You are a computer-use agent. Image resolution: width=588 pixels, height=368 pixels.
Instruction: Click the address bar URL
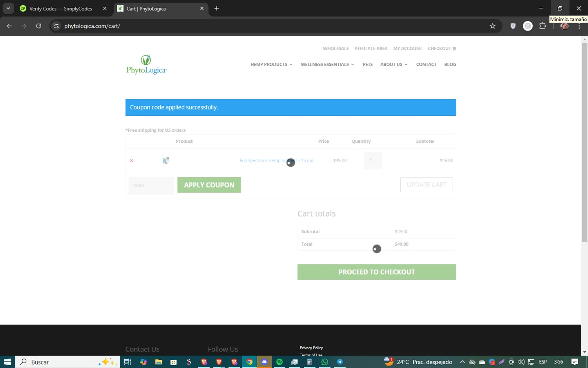[92, 26]
